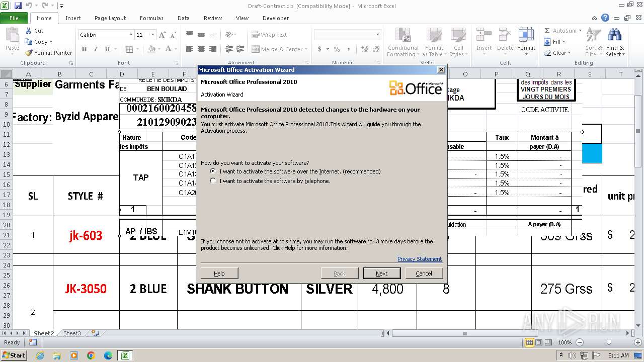Open font size dropdown
Viewport: 644px width, 362px height.
(x=152, y=35)
